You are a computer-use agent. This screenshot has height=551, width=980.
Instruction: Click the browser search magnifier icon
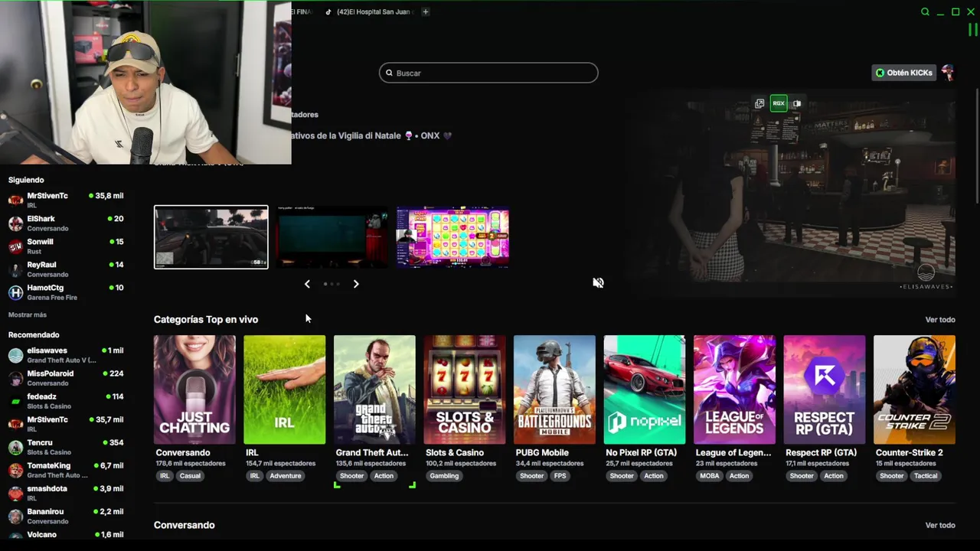(x=925, y=11)
